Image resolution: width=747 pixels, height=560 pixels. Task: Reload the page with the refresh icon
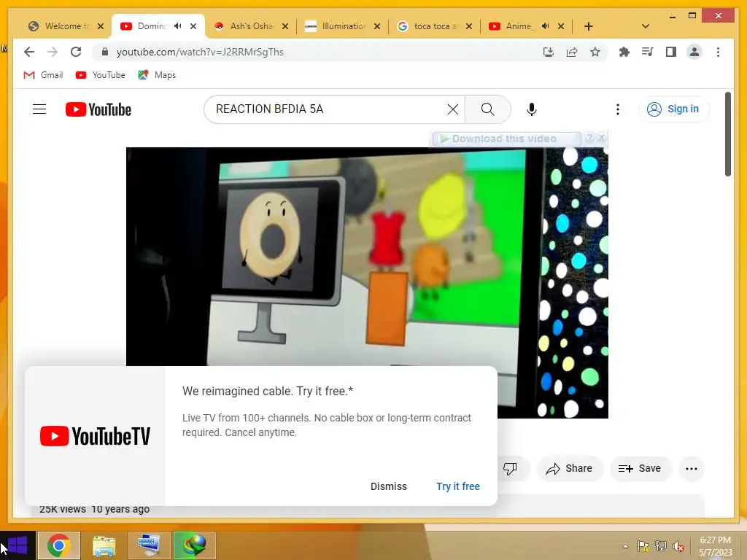(x=76, y=52)
